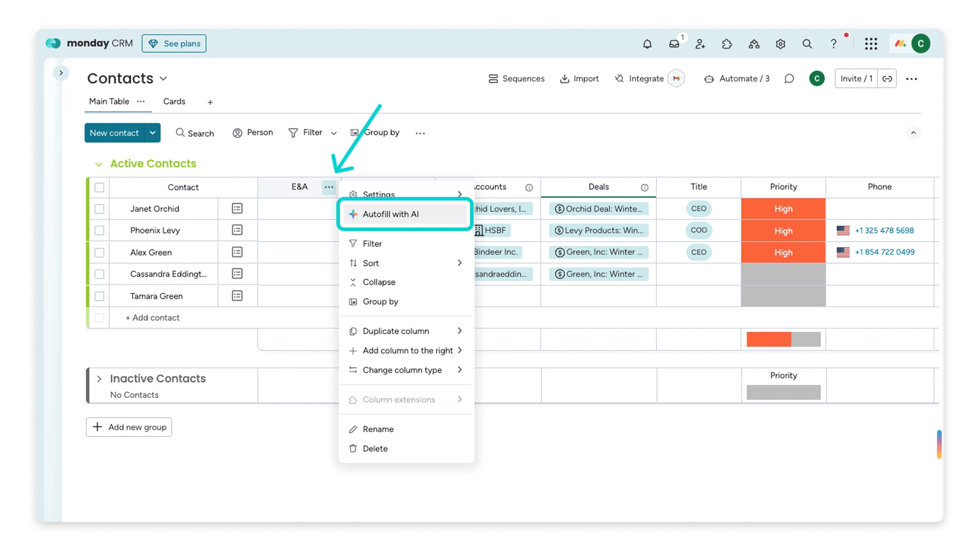Open Phoenix Levy's item card icon
Viewport: 980px width, 551px height.
237,230
